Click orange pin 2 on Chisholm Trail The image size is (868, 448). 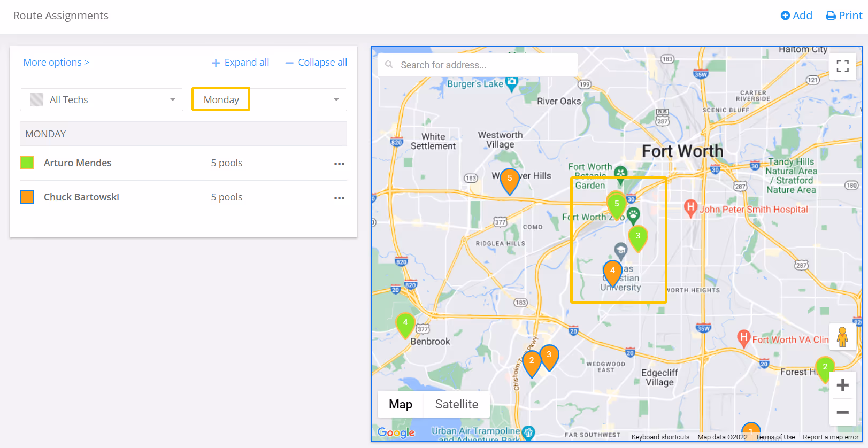(x=532, y=364)
